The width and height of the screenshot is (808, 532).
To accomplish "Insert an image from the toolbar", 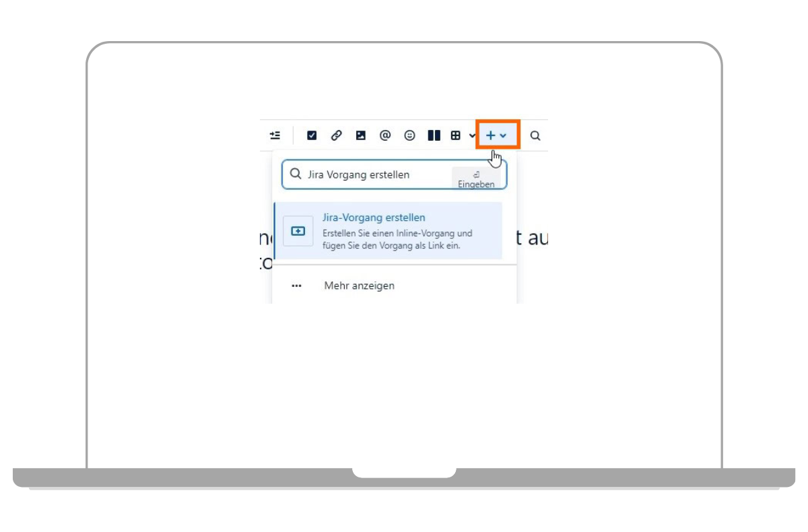I will click(360, 135).
